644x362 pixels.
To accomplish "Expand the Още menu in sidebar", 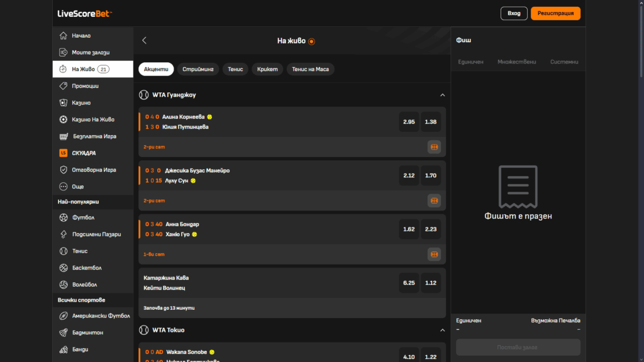I will 64,187.
